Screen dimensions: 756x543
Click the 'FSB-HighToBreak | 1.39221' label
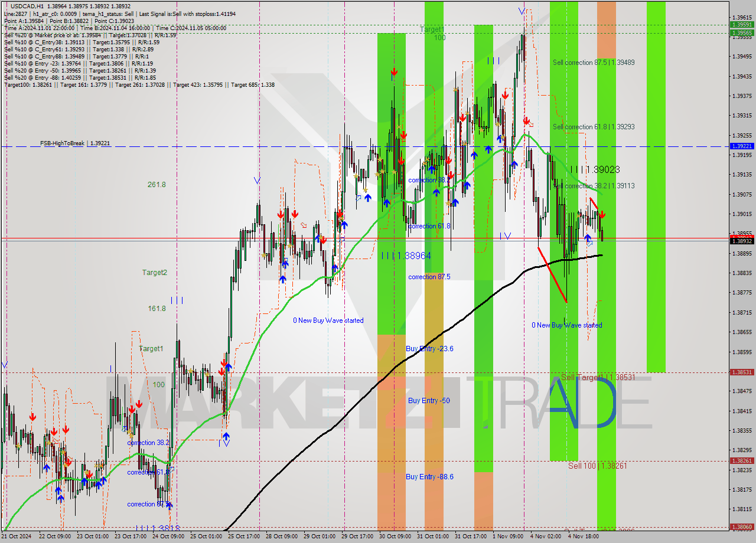click(75, 143)
